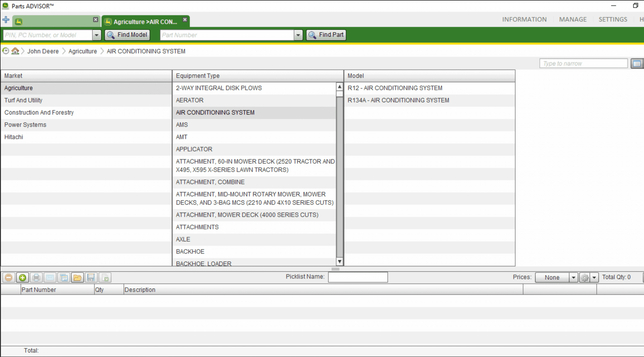
Task: Open the SETTINGS menu
Action: [613, 19]
